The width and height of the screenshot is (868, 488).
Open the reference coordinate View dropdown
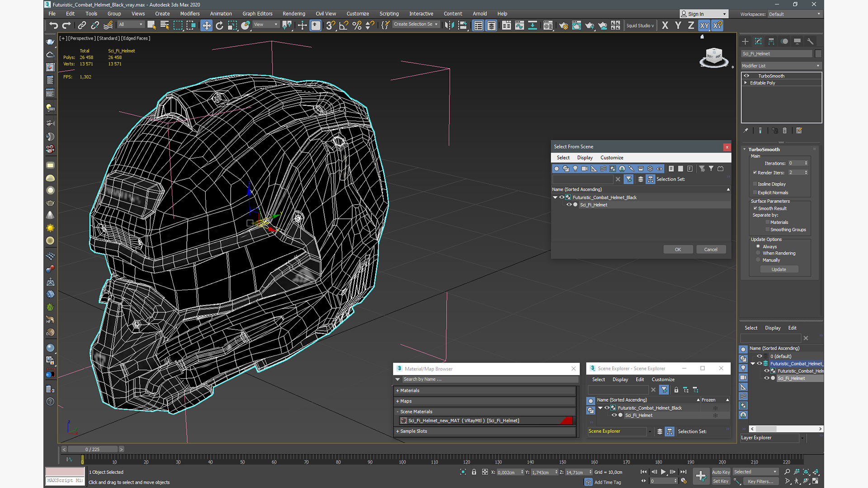(x=265, y=24)
